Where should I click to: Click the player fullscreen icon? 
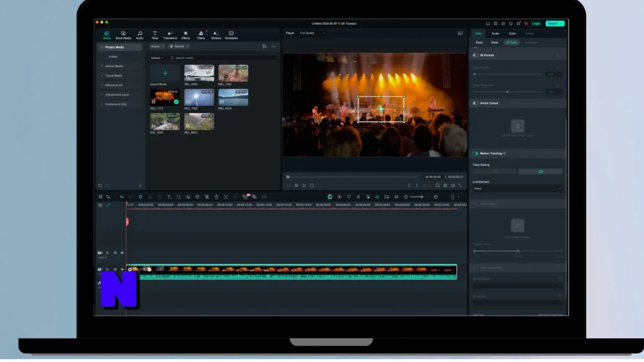pos(460,185)
